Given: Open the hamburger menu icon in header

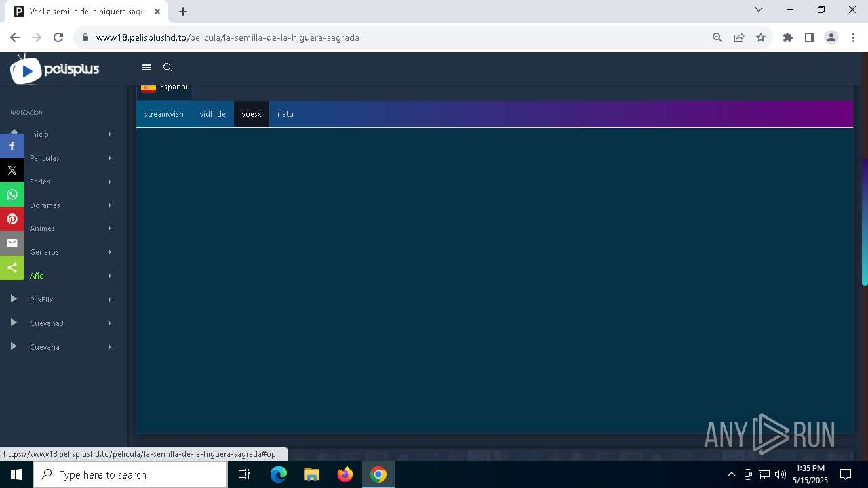Looking at the screenshot, I should point(146,68).
